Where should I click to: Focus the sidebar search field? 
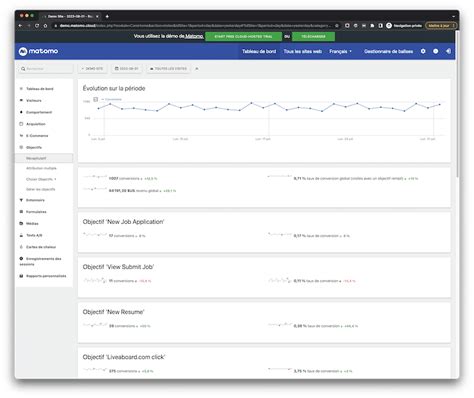click(45, 69)
